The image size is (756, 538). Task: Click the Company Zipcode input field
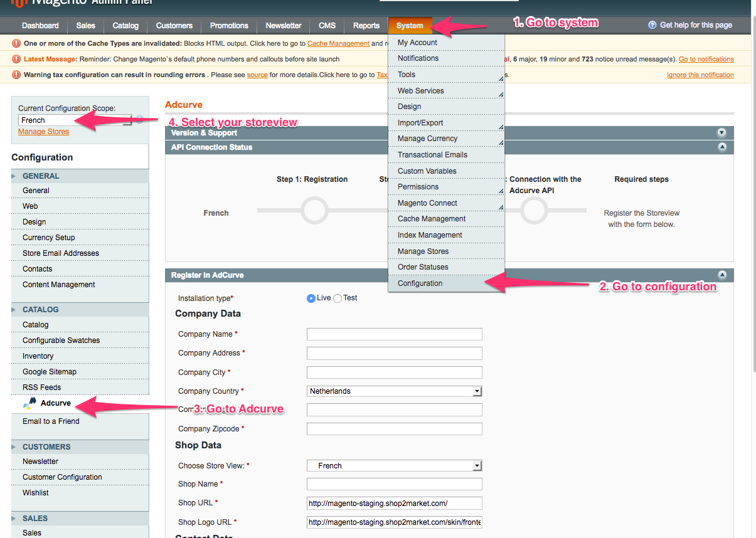(x=394, y=429)
